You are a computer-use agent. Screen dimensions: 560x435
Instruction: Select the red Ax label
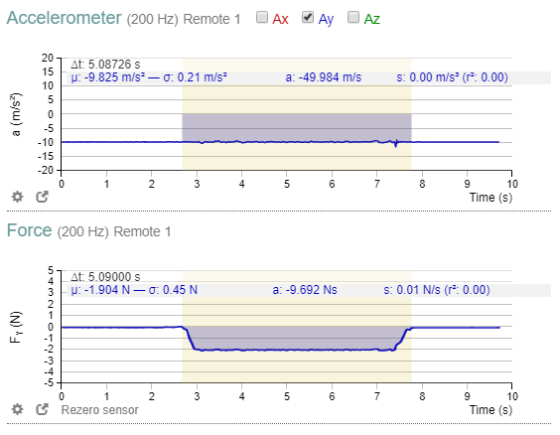(x=280, y=19)
